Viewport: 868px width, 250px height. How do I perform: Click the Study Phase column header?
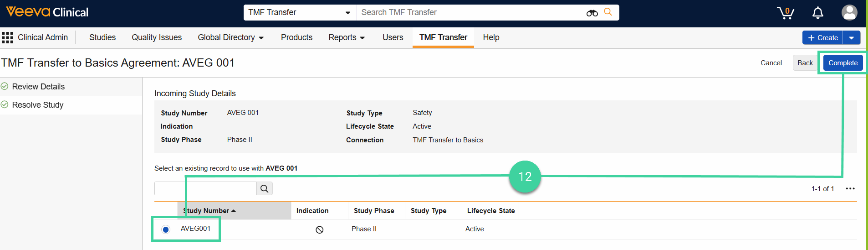tap(377, 211)
